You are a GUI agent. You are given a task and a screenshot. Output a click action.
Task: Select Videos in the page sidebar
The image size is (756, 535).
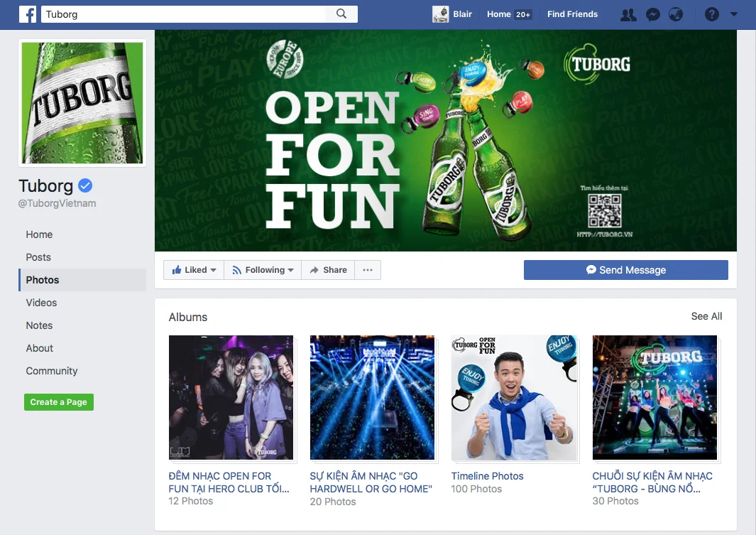click(x=41, y=303)
